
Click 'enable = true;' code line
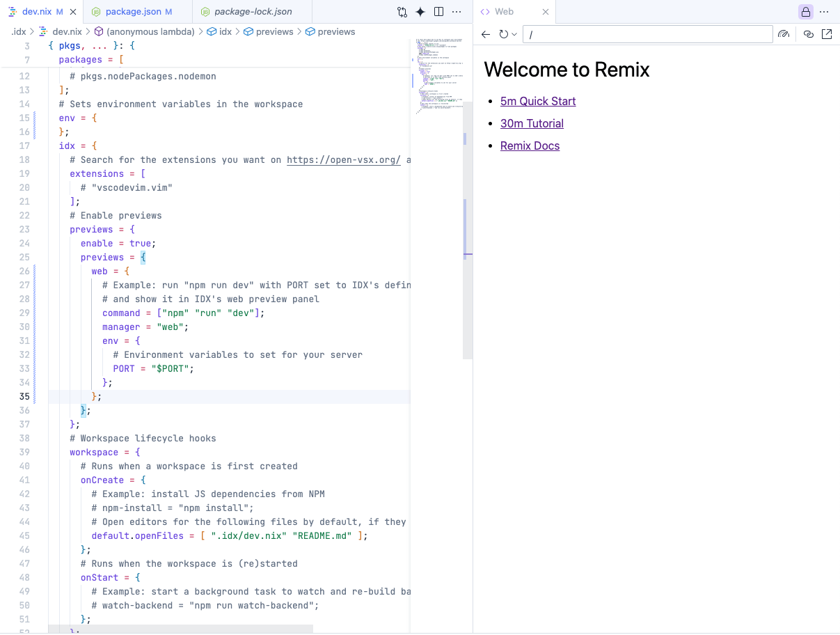pyautogui.click(x=118, y=243)
